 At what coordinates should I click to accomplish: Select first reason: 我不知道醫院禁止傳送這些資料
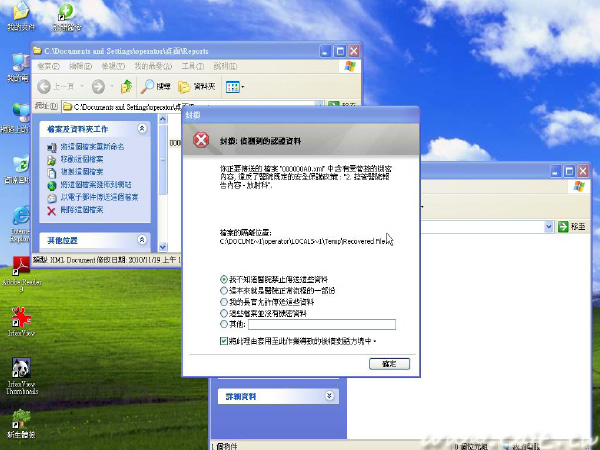[x=224, y=280]
